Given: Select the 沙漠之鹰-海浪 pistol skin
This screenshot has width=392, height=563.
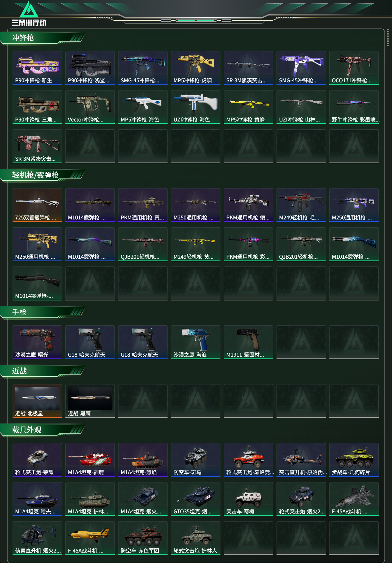Looking at the screenshot, I should [195, 342].
